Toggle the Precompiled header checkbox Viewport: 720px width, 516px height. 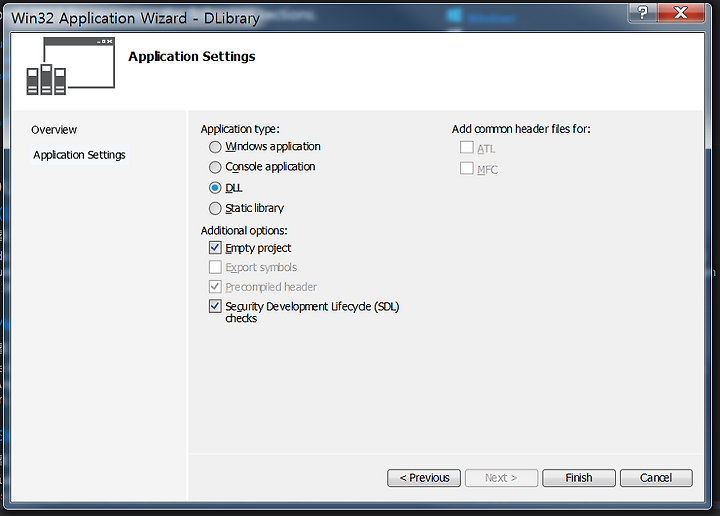[215, 287]
